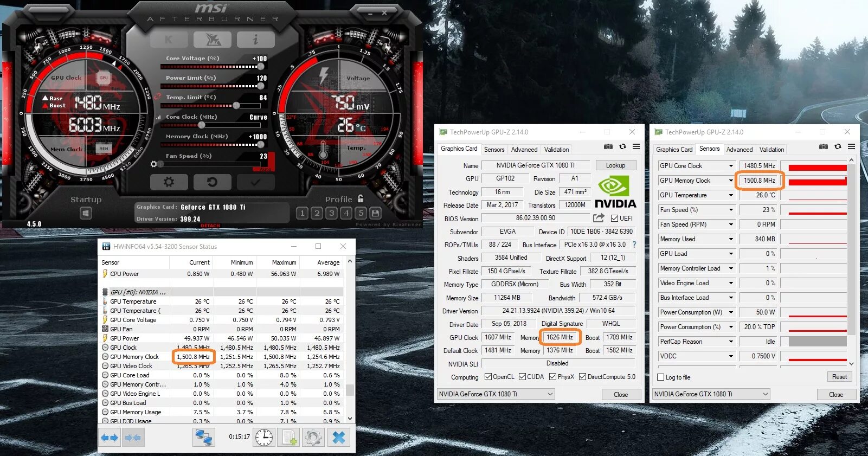Enable the Log to file checkbox
Image resolution: width=868 pixels, height=456 pixels.
click(x=660, y=377)
